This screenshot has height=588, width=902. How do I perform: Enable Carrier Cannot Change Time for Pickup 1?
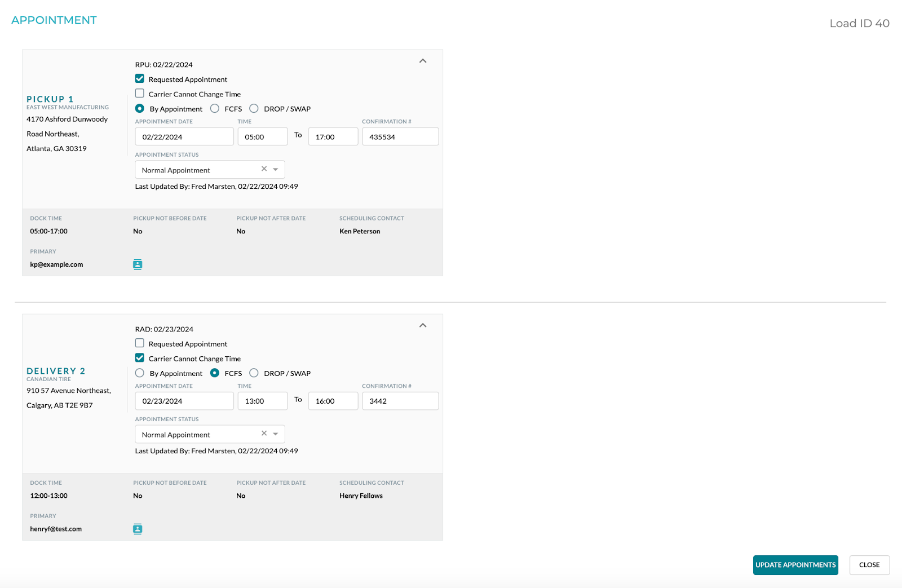[x=140, y=94]
